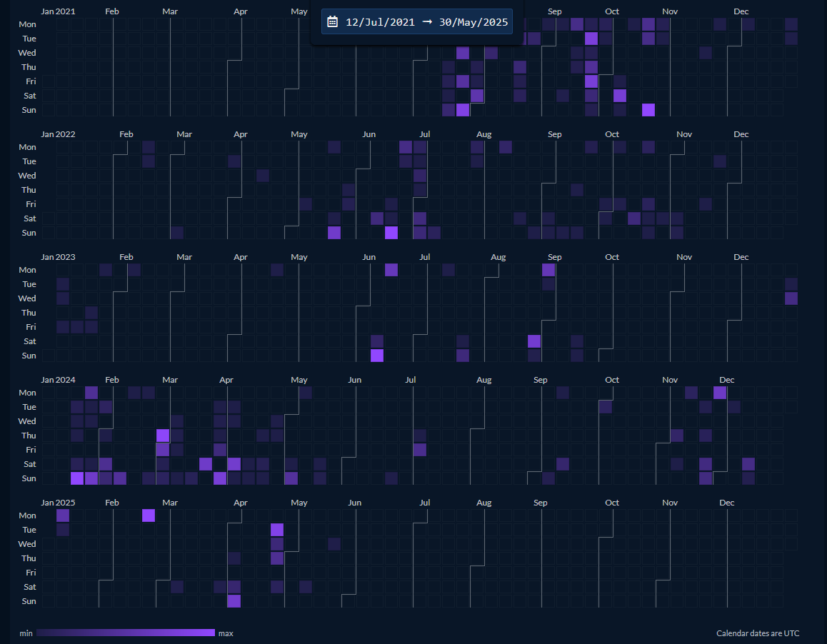The image size is (827, 644).
Task: Click the brightest Sunday cell in June 2023
Action: point(377,356)
